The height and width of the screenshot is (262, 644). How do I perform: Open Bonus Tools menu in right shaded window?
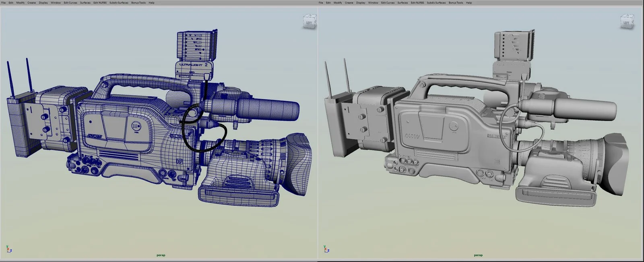pos(456,3)
